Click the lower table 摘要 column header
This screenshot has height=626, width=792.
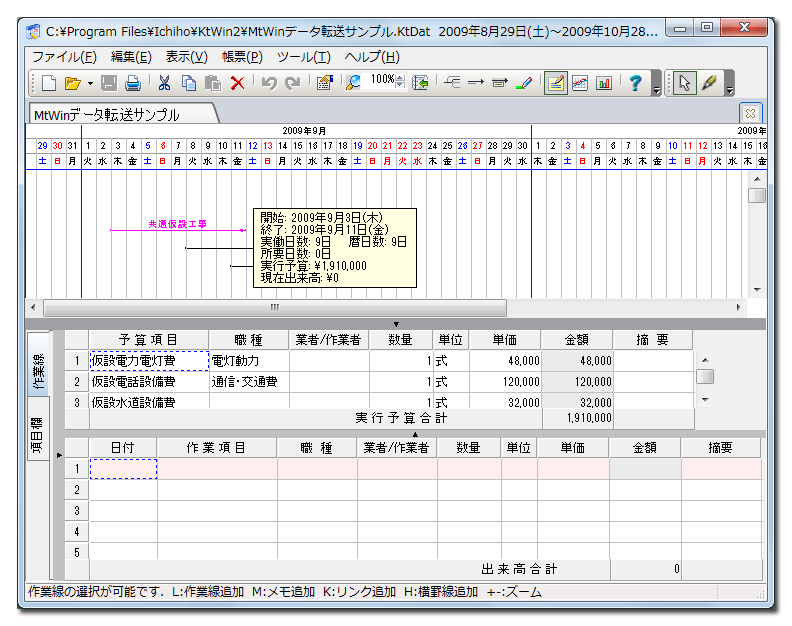[x=721, y=448]
